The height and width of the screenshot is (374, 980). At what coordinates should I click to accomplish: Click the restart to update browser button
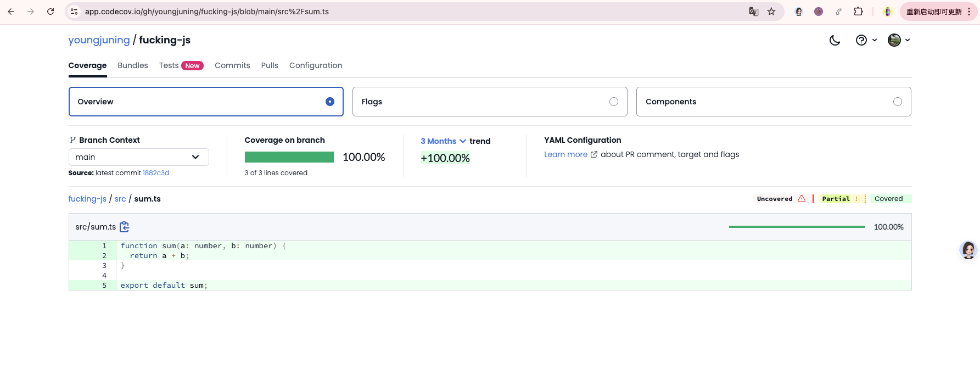click(934, 12)
